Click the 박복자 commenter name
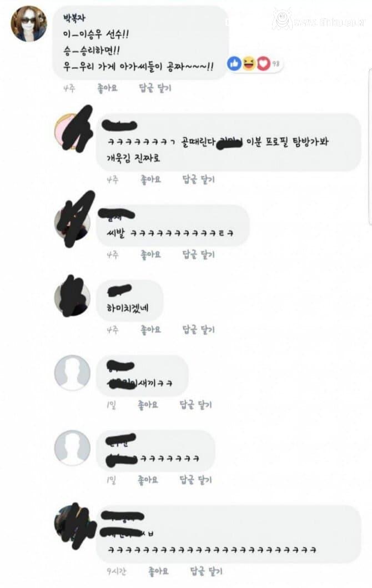 (x=74, y=18)
